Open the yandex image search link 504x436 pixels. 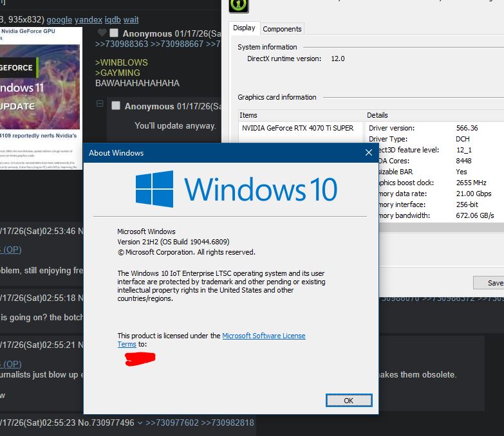click(x=88, y=19)
